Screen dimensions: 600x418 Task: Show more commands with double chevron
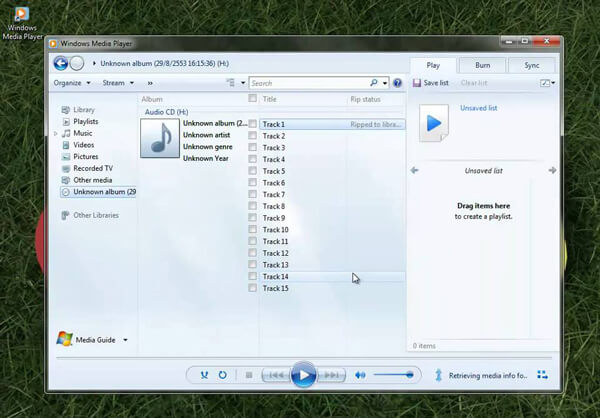[150, 83]
